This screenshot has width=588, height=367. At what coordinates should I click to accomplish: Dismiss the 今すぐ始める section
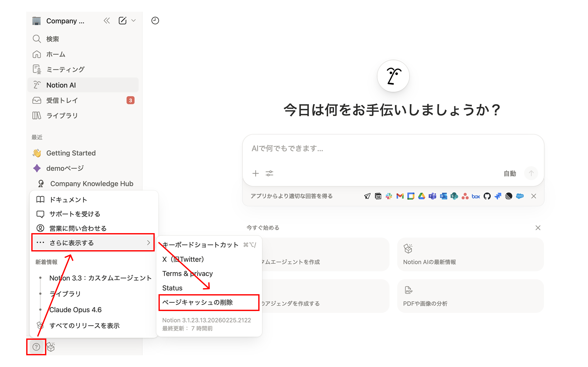coord(538,228)
